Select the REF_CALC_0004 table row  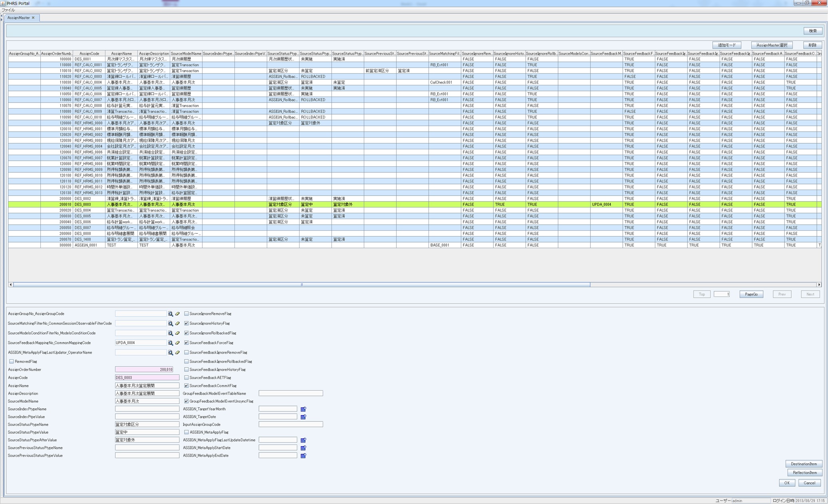(415, 82)
